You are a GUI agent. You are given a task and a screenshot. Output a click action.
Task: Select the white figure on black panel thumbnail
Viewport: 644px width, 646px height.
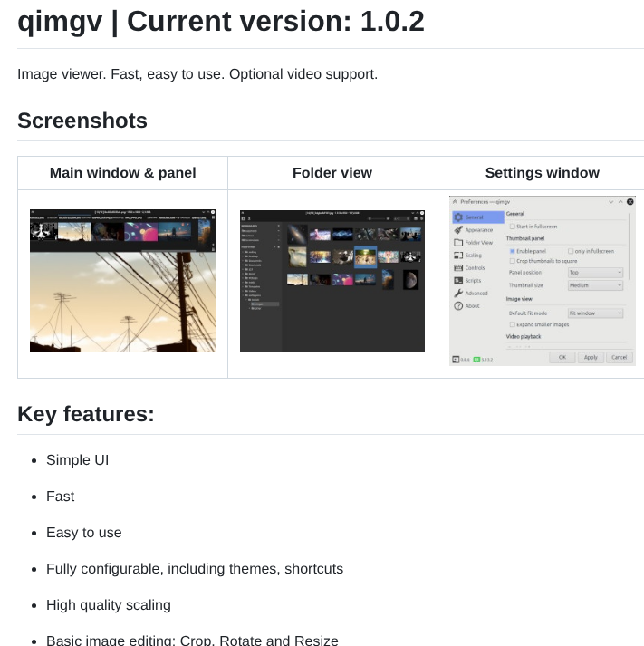[x=43, y=232]
